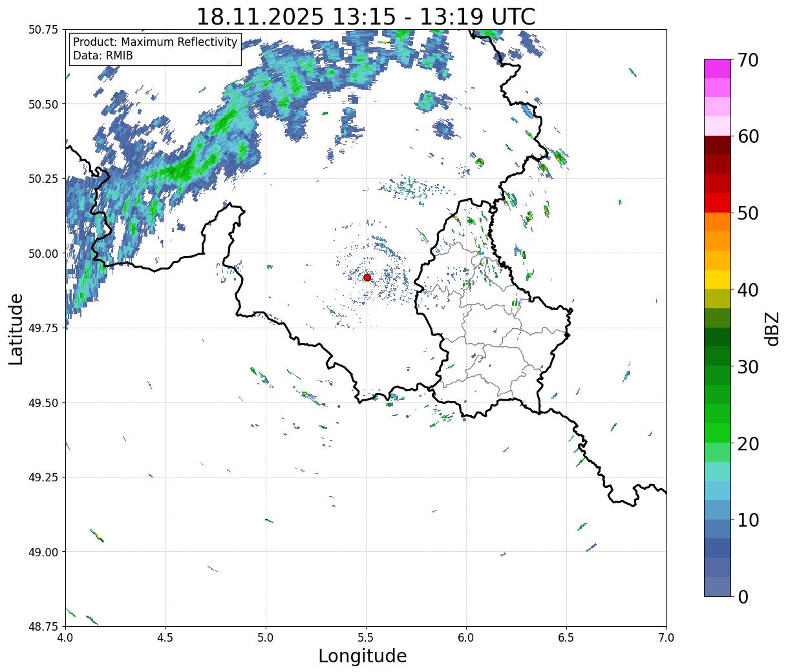Click the colorbar tick label 50
The height and width of the screenshot is (672, 788).
pos(747,213)
